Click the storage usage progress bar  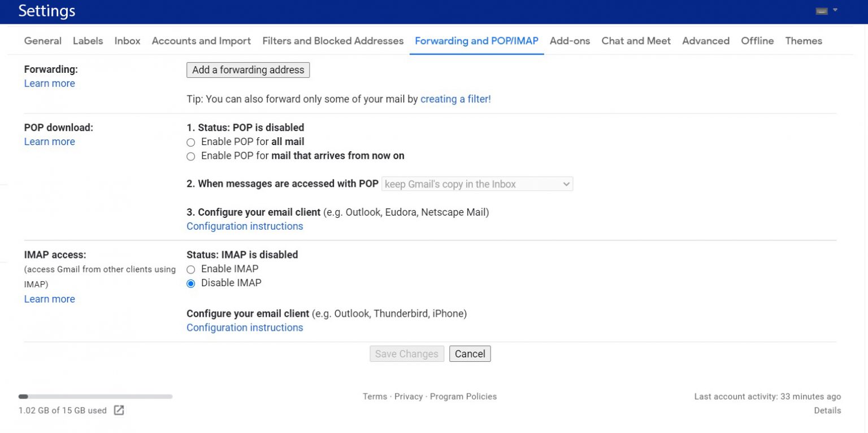point(96,396)
